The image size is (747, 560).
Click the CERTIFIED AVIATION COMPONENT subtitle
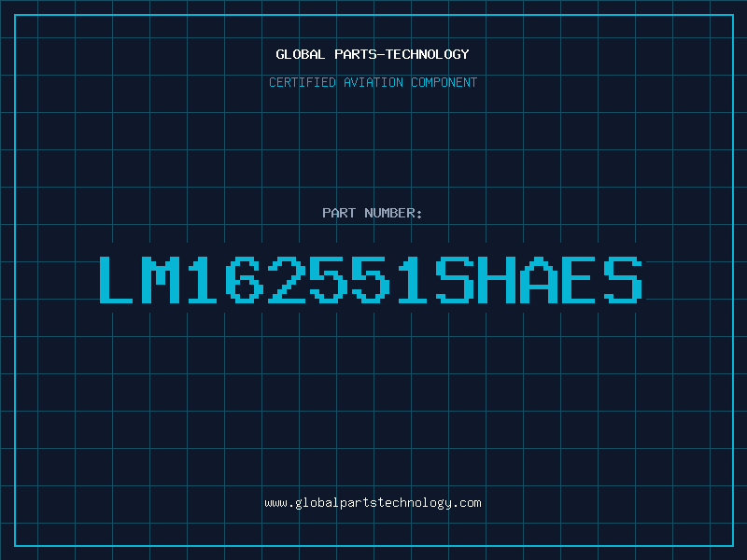point(373,82)
